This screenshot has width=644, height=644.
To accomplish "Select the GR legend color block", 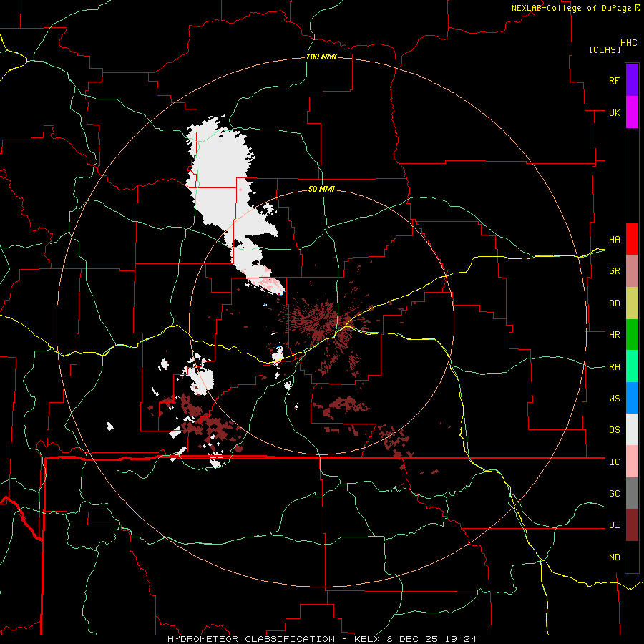I will (632, 271).
